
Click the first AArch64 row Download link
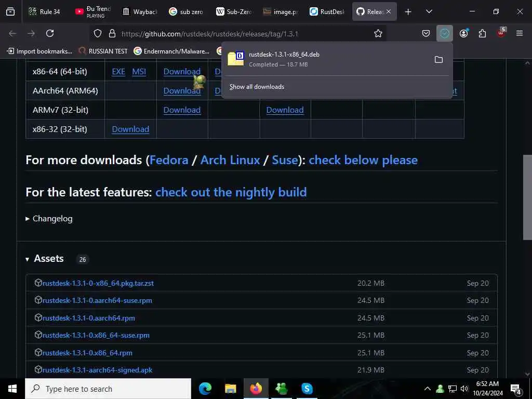pyautogui.click(x=182, y=91)
